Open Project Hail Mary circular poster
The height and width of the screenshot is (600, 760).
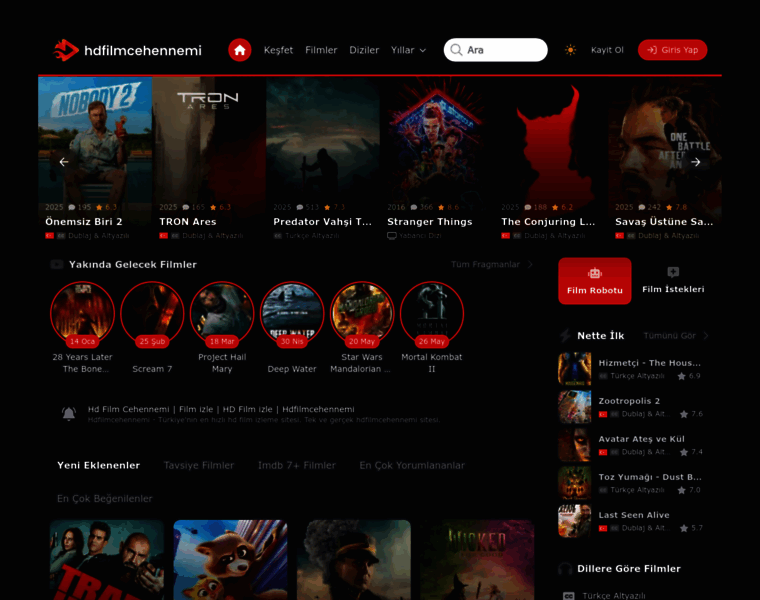[222, 314]
